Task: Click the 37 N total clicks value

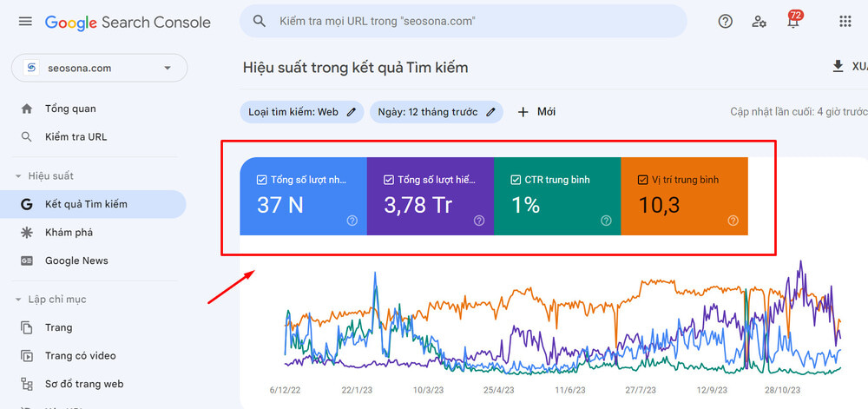Action: coord(280,205)
